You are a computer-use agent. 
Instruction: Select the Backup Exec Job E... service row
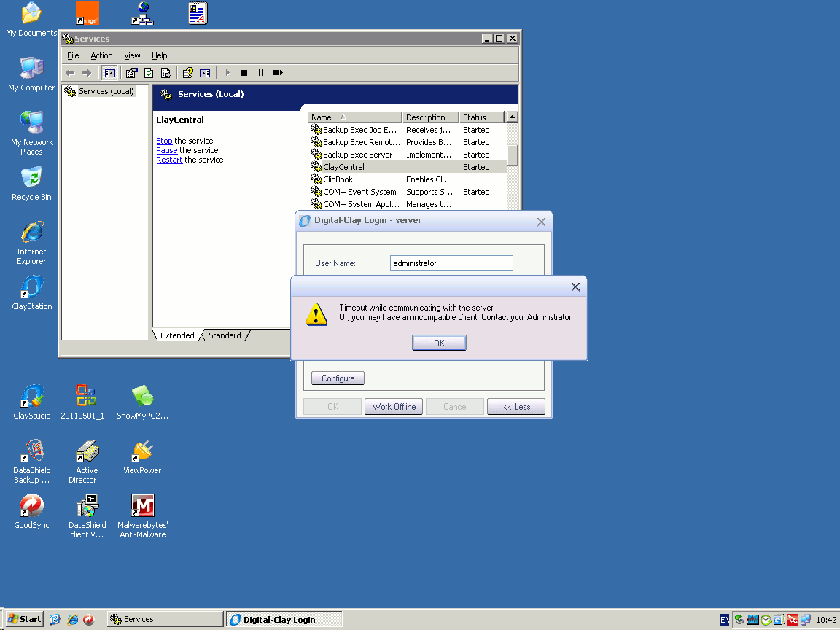click(408, 130)
